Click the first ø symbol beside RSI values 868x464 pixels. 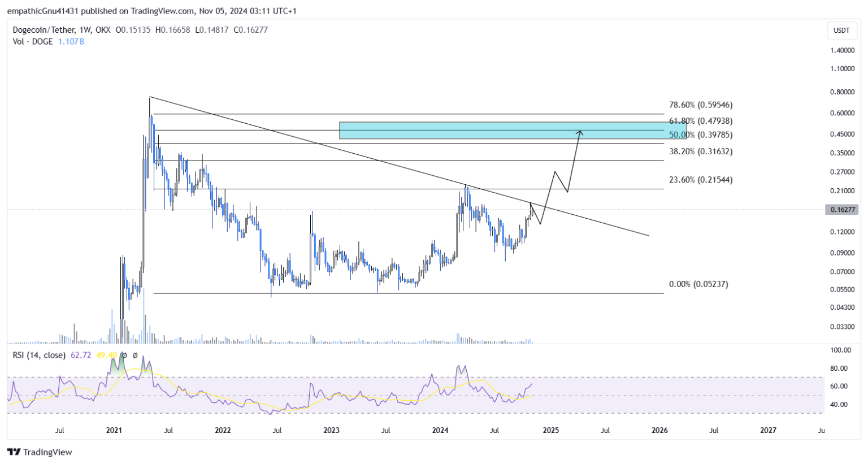point(124,355)
